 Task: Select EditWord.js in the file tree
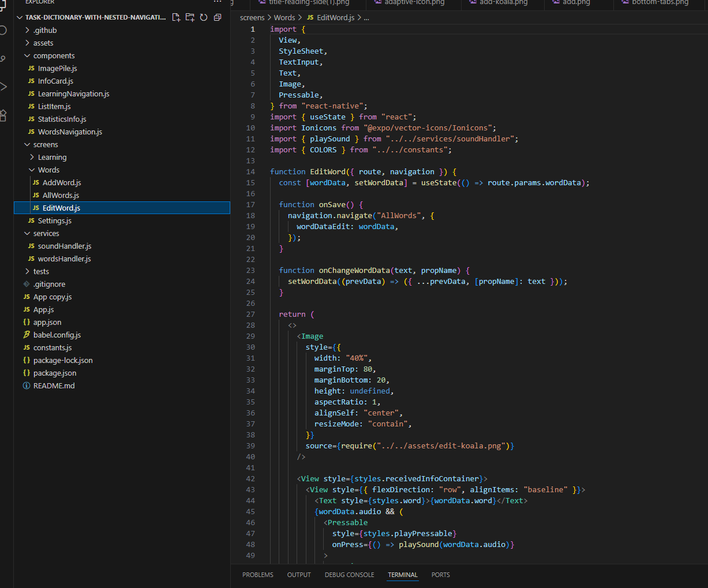[122, 208]
